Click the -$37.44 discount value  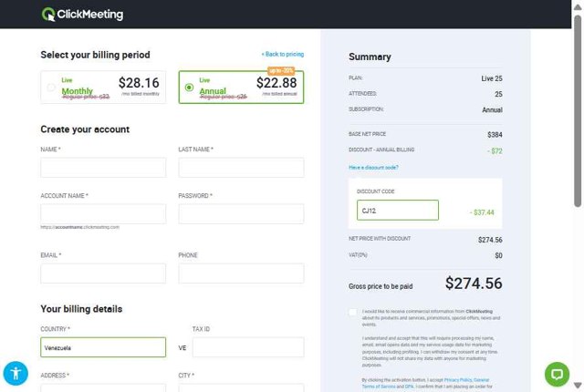[482, 212]
